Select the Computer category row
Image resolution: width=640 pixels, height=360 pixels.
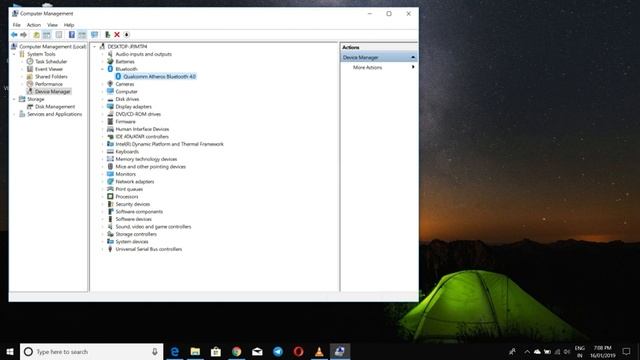pyautogui.click(x=126, y=91)
